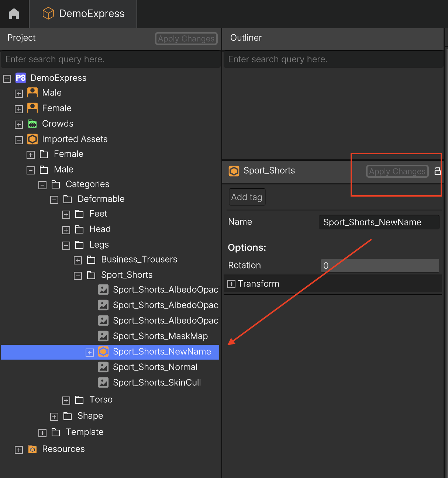
Task: Collapse the Deformable folder
Action: [54, 200]
